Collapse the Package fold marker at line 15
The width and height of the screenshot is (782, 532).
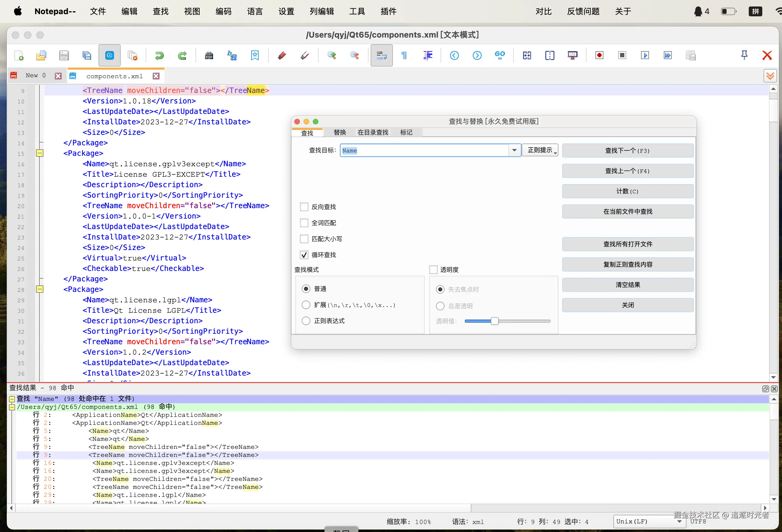[40, 153]
